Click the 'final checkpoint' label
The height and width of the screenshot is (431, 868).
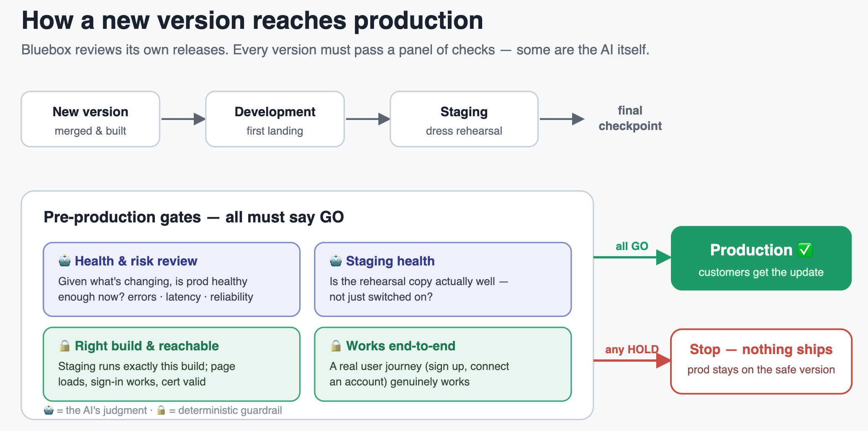pyautogui.click(x=630, y=118)
